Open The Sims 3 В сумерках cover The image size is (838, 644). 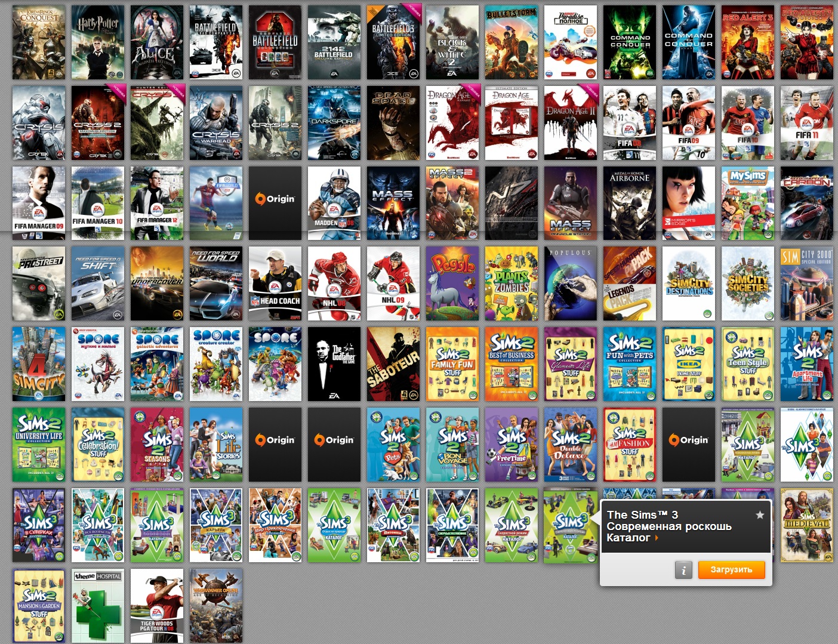pyautogui.click(x=39, y=525)
